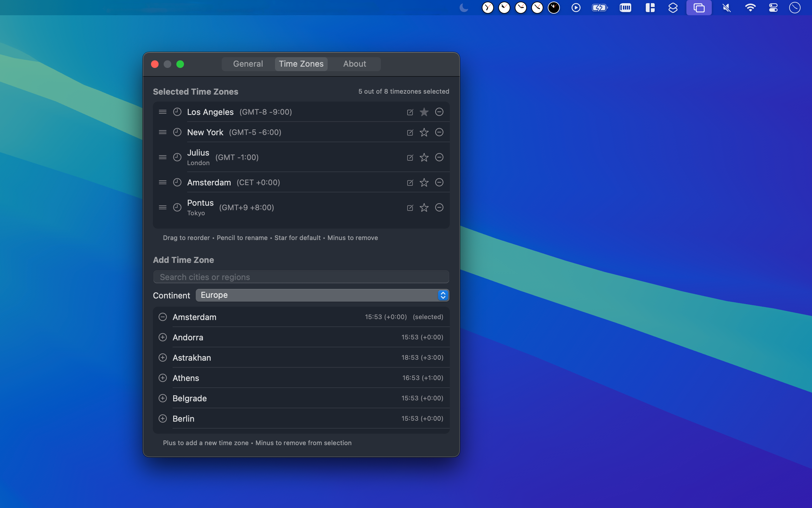Click '5 out of 8 timezones selected' text
This screenshot has width=812, height=508.
coord(404,91)
